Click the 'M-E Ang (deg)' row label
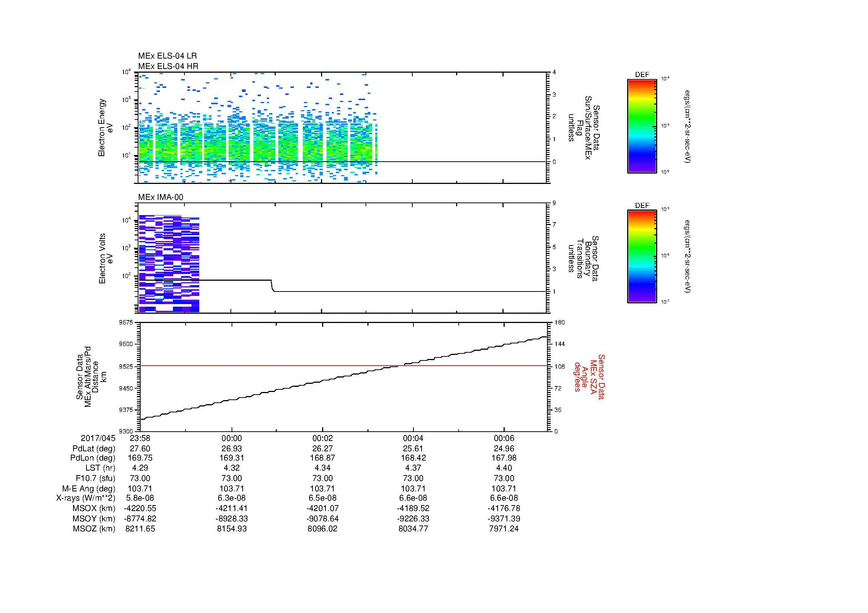868x613 pixels. (x=89, y=489)
